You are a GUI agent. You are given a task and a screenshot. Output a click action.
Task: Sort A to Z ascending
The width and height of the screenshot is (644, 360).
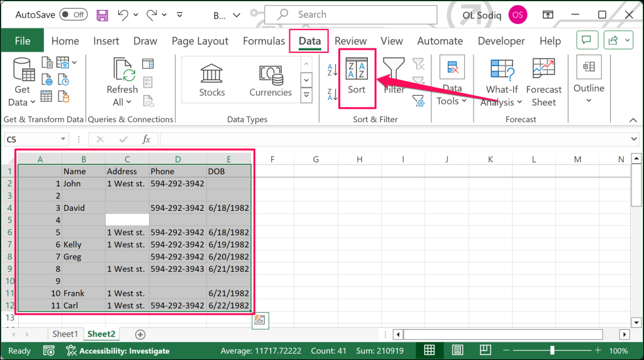point(332,69)
